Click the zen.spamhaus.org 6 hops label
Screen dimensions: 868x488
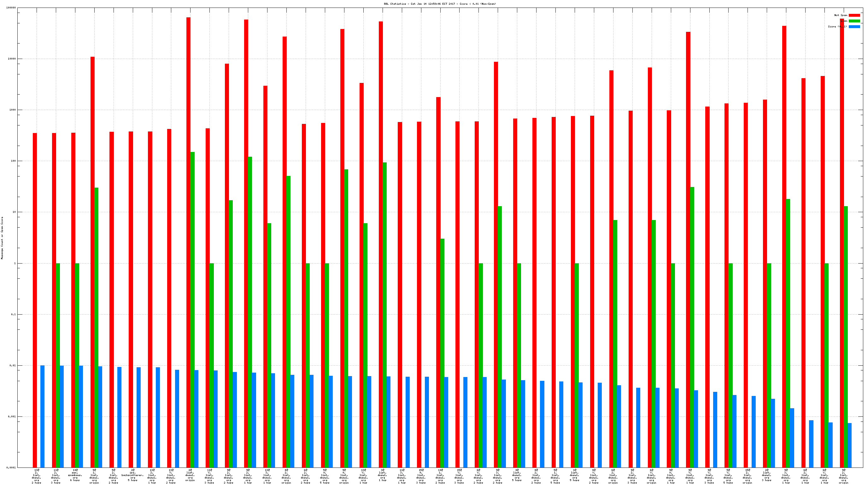pyautogui.click(x=75, y=475)
